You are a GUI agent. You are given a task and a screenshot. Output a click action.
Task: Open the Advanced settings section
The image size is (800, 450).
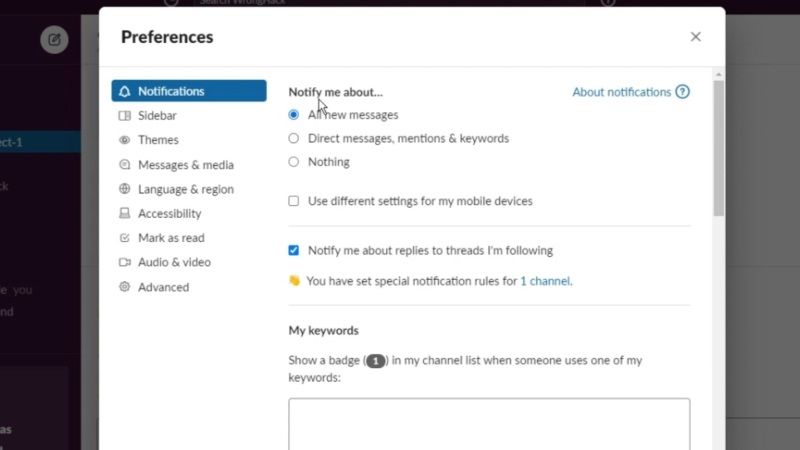(189, 287)
